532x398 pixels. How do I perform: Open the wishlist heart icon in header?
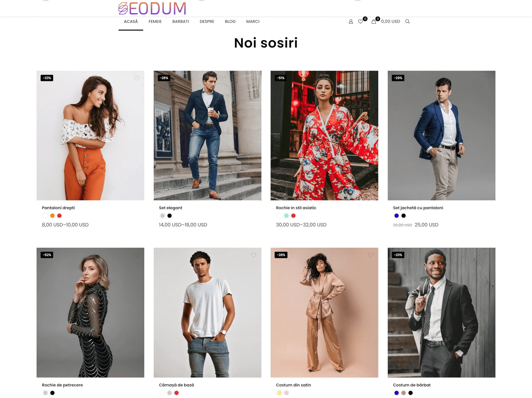pyautogui.click(x=361, y=22)
